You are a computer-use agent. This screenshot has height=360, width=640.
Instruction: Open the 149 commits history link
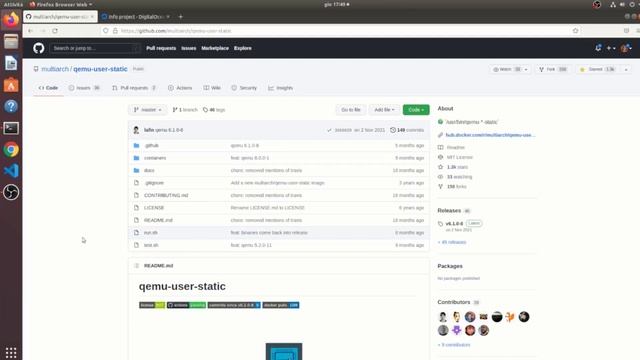tap(407, 130)
